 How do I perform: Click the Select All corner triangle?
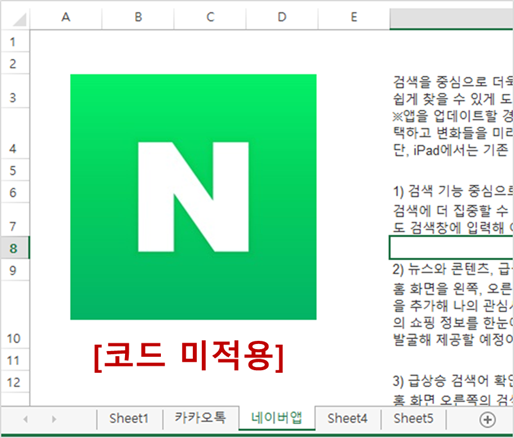coord(20,19)
